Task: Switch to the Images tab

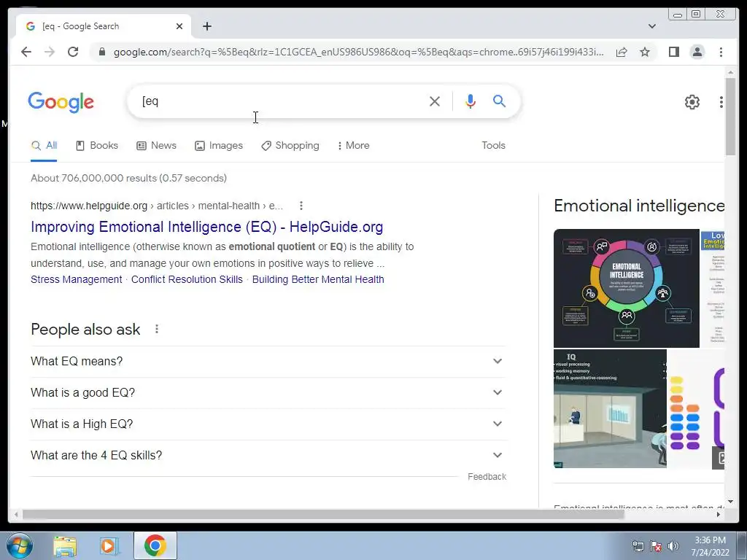Action: 219,146
